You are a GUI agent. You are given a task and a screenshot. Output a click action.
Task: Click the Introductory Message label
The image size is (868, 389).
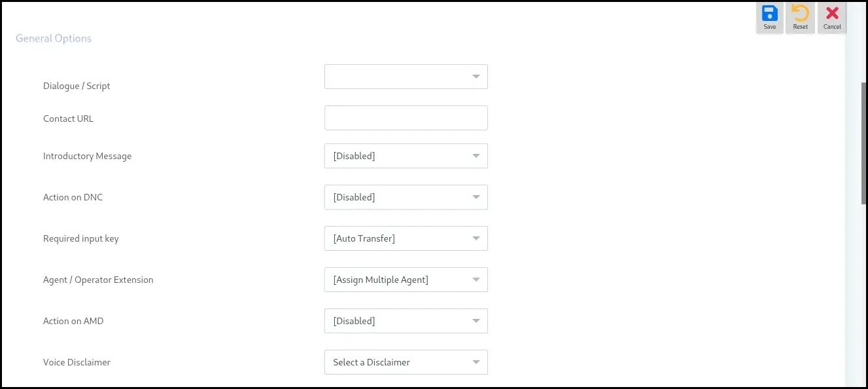pos(87,156)
